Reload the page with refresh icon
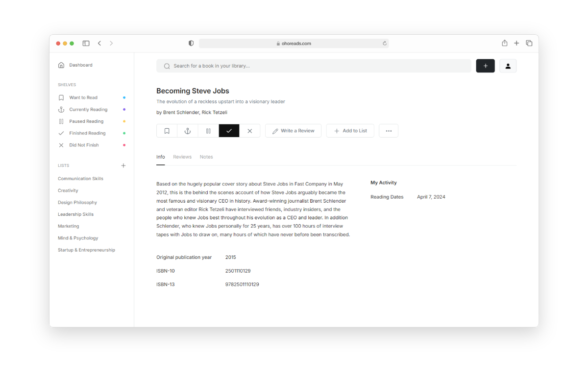This screenshot has height=372, width=588. tap(385, 44)
